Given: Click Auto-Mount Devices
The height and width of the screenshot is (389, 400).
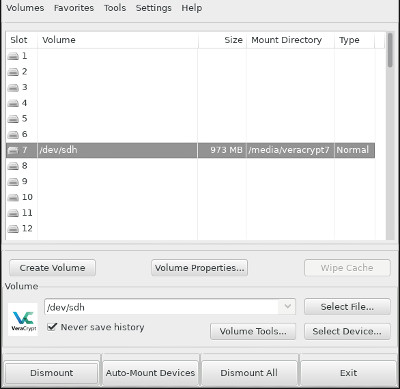Looking at the screenshot, I should click(x=150, y=373).
